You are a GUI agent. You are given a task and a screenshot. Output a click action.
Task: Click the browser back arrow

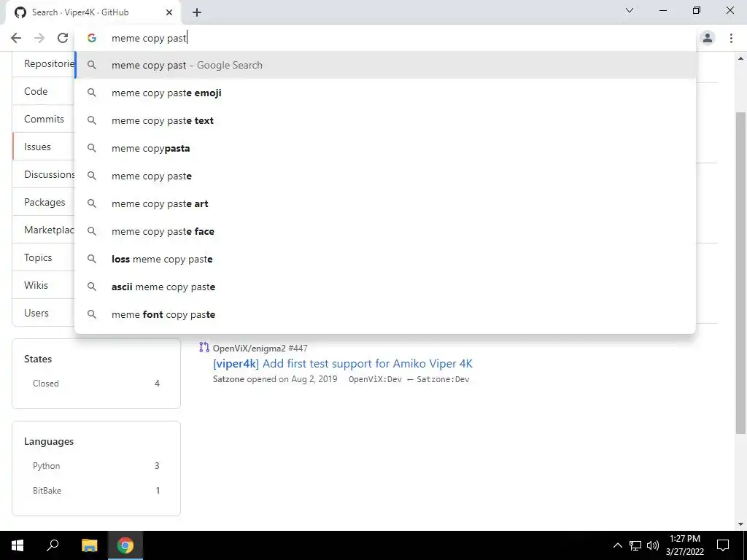tap(16, 38)
